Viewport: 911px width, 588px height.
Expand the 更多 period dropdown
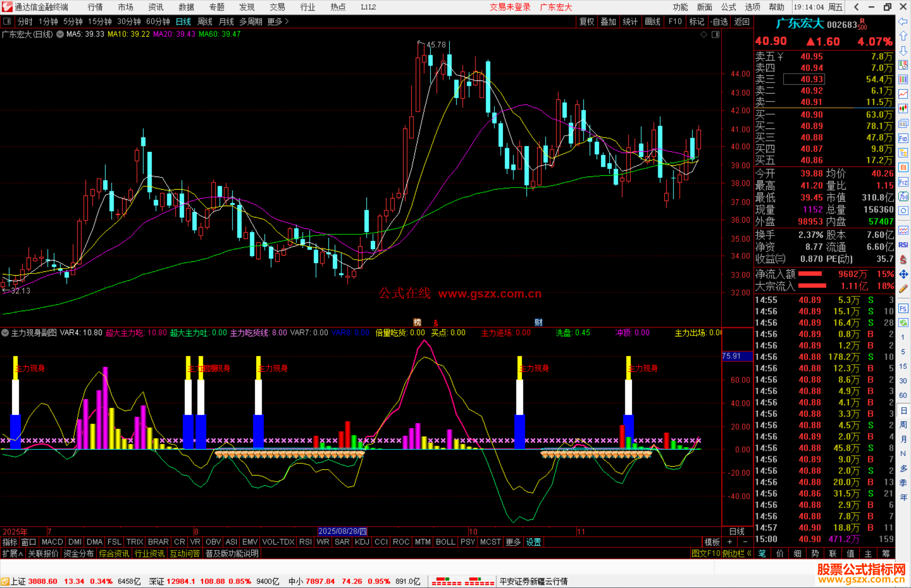click(278, 21)
